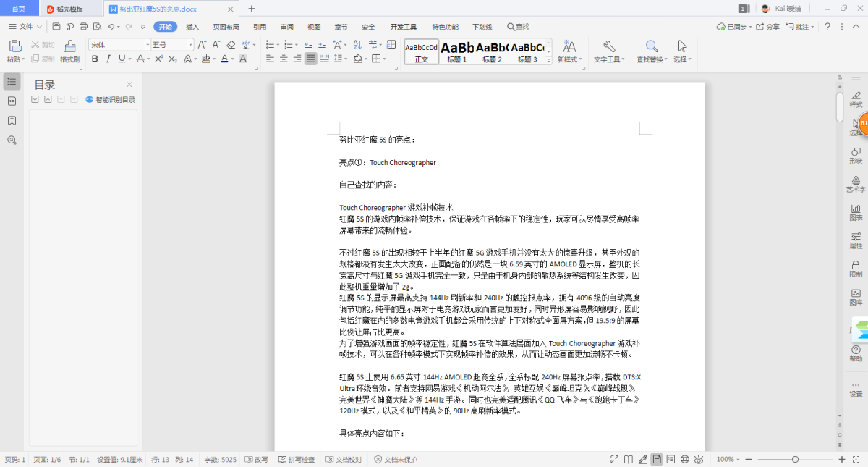868x467 pixels.
Task: Click the 分享 (Share) button
Action: 769,27
